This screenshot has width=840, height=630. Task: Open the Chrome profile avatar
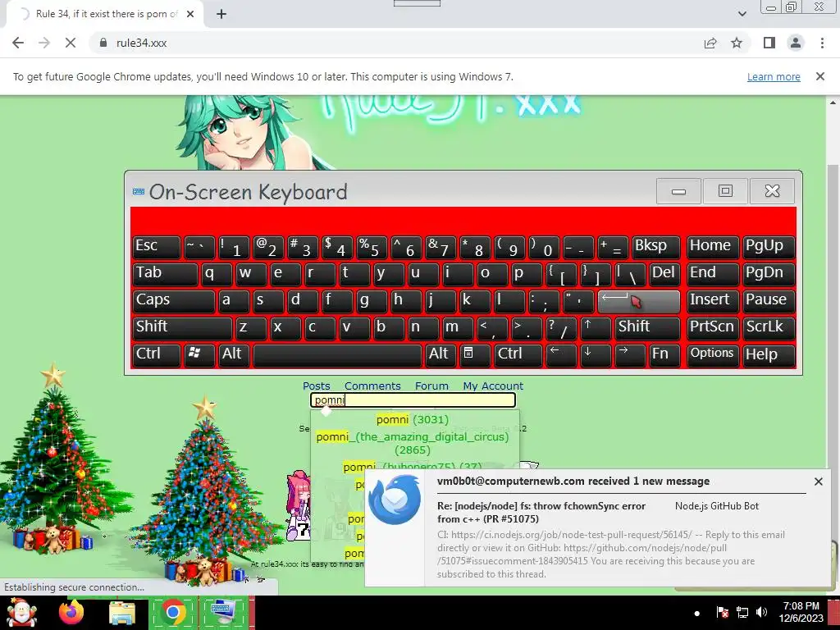[796, 43]
